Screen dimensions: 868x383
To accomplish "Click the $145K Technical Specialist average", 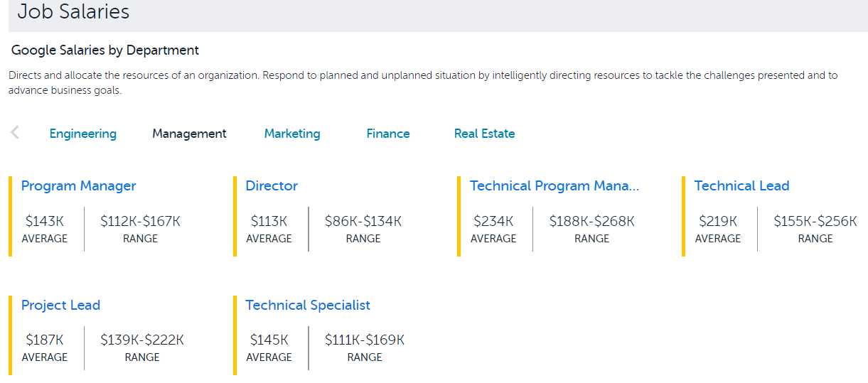I will point(269,340).
